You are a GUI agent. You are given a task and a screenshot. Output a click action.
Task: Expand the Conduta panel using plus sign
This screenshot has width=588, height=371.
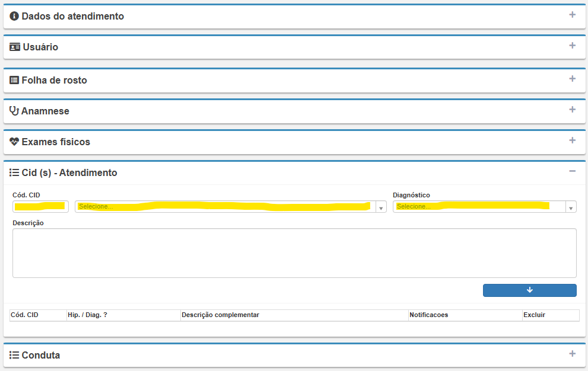pos(572,354)
